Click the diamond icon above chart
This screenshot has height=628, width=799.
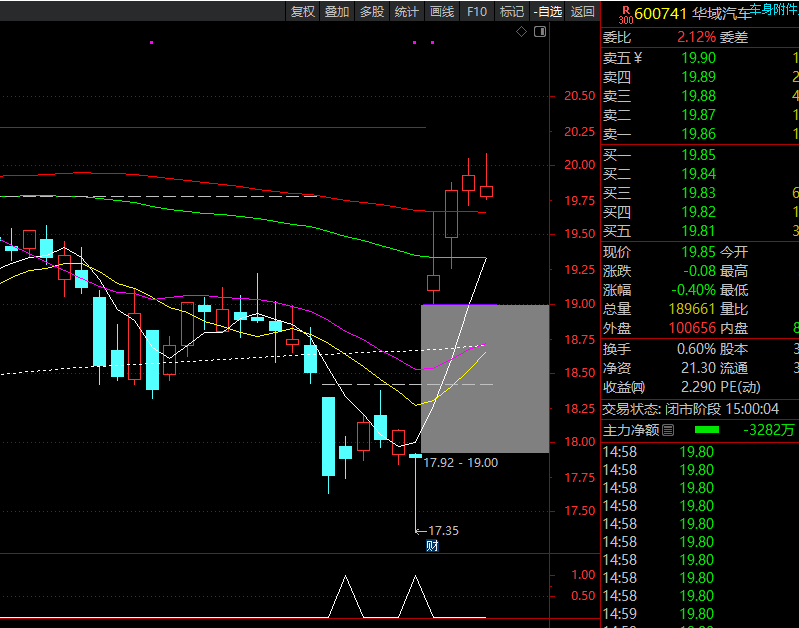pos(521,32)
